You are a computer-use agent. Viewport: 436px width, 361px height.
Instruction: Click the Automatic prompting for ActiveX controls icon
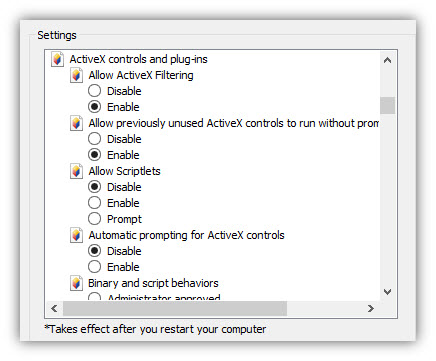click(76, 235)
